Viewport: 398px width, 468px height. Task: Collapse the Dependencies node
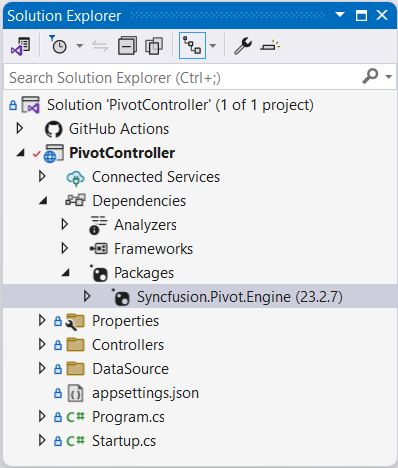(43, 201)
